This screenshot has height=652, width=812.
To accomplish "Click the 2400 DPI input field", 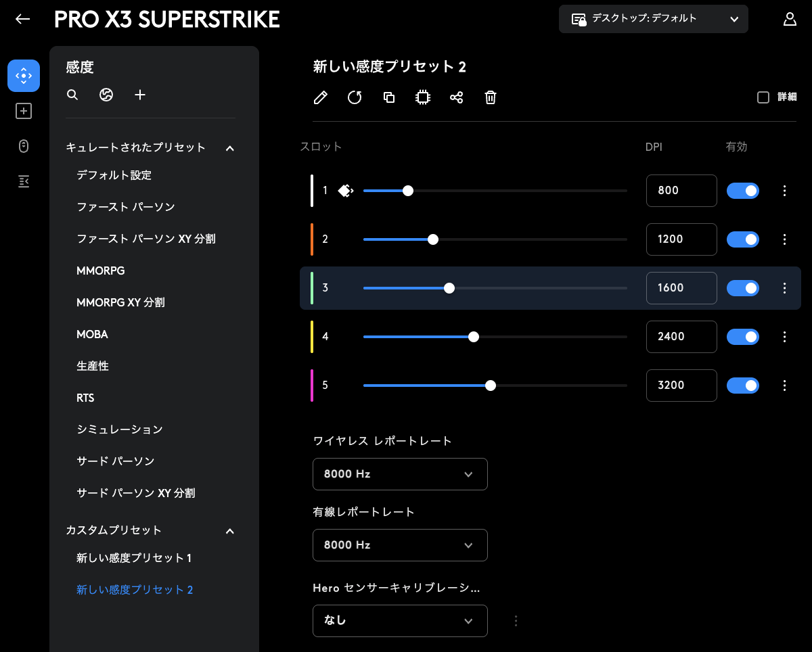I will point(681,337).
